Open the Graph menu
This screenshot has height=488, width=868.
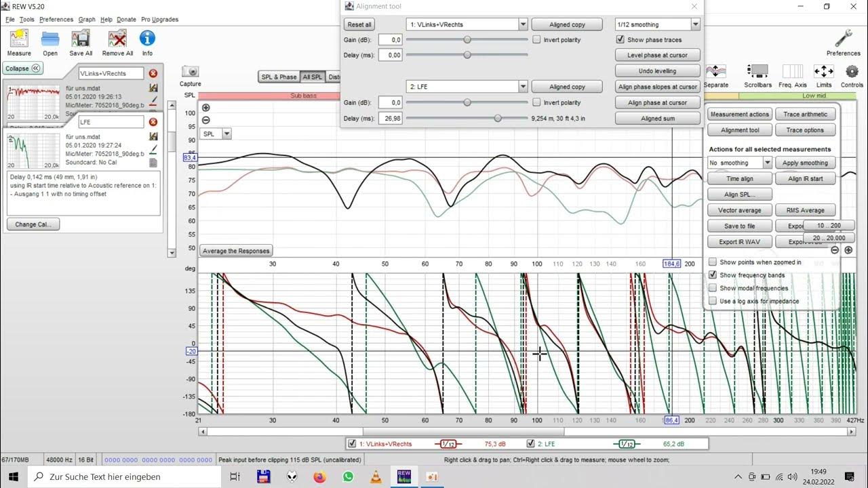pyautogui.click(x=87, y=20)
